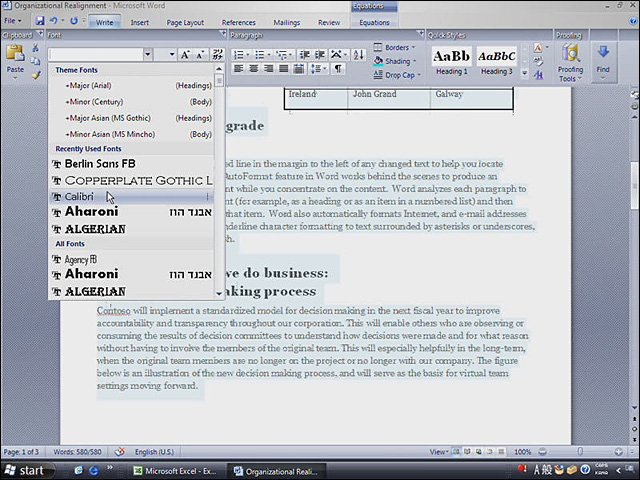Image resolution: width=640 pixels, height=480 pixels.
Task: Click the Help question mark icon in ribbon corner
Action: click(x=633, y=21)
